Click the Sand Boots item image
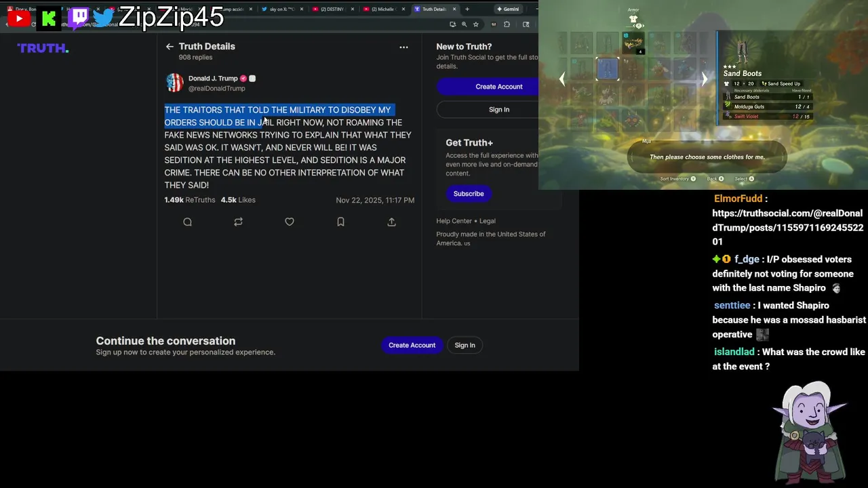 click(x=743, y=52)
